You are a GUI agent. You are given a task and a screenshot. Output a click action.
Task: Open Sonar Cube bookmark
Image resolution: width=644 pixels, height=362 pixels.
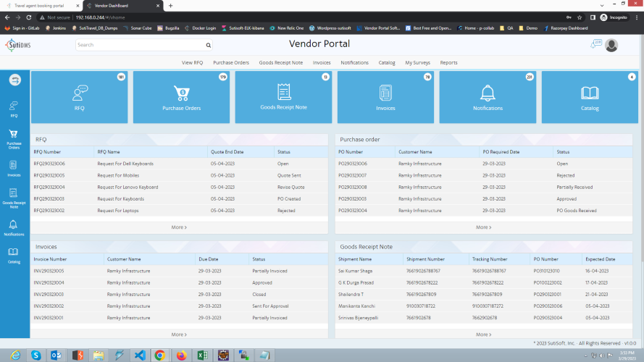tap(138, 28)
